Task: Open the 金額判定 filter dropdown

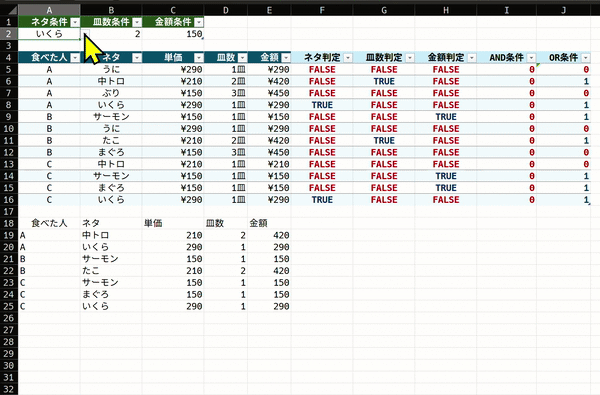Action: 472,58
